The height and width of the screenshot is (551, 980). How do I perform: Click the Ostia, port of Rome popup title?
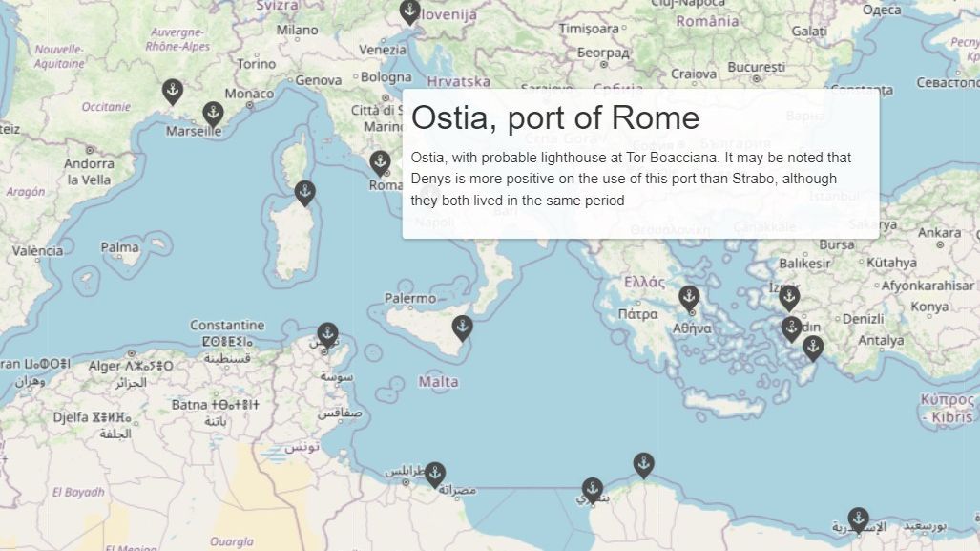(x=555, y=117)
